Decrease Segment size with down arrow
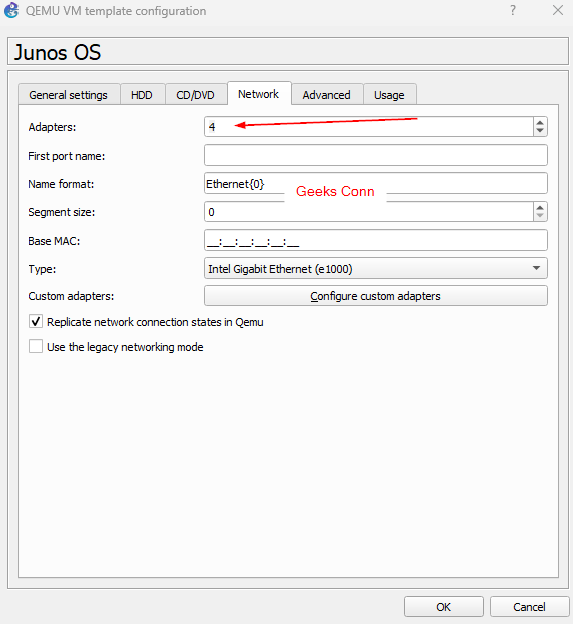The width and height of the screenshot is (573, 624). 540,216
